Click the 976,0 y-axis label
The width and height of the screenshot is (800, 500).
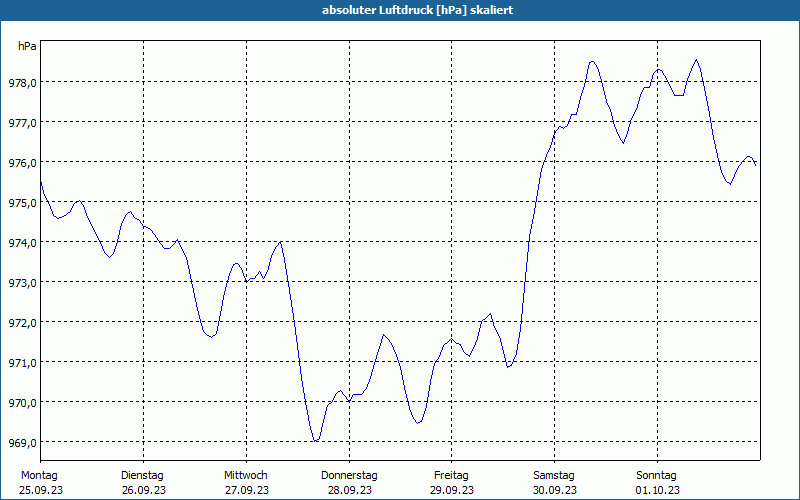click(22, 163)
